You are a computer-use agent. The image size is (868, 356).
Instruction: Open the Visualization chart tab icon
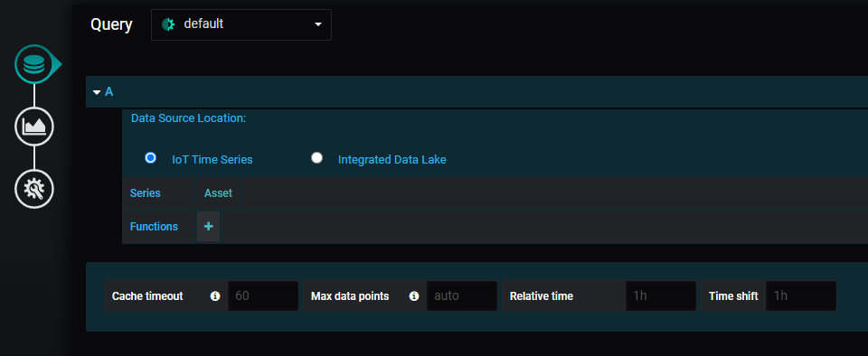click(33, 126)
